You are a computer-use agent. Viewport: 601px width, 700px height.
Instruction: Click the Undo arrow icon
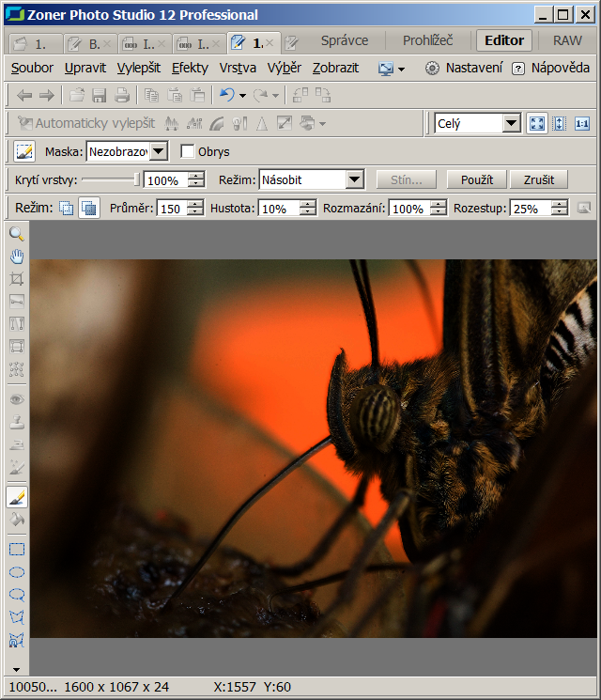pos(225,95)
